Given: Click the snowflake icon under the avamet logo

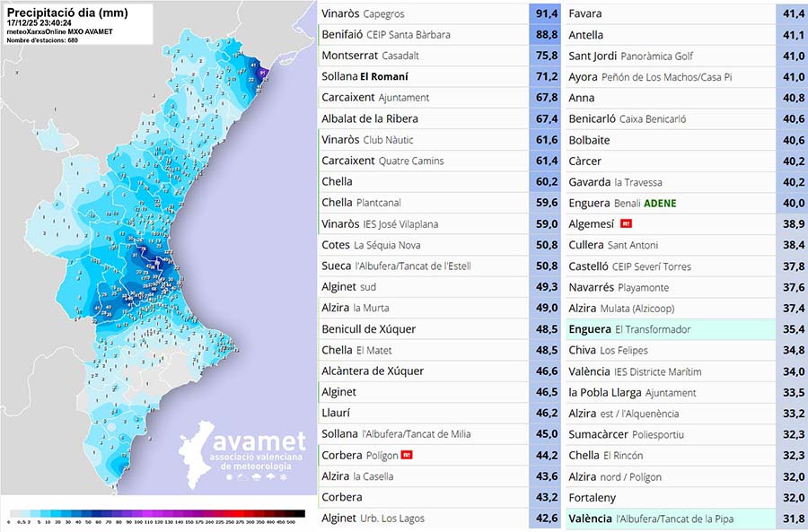Looking at the screenshot, I should 285,476.
